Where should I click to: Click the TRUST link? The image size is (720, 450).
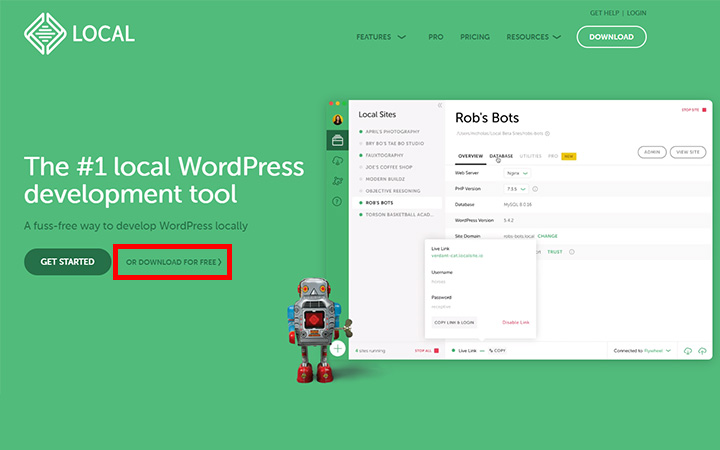(x=555, y=252)
